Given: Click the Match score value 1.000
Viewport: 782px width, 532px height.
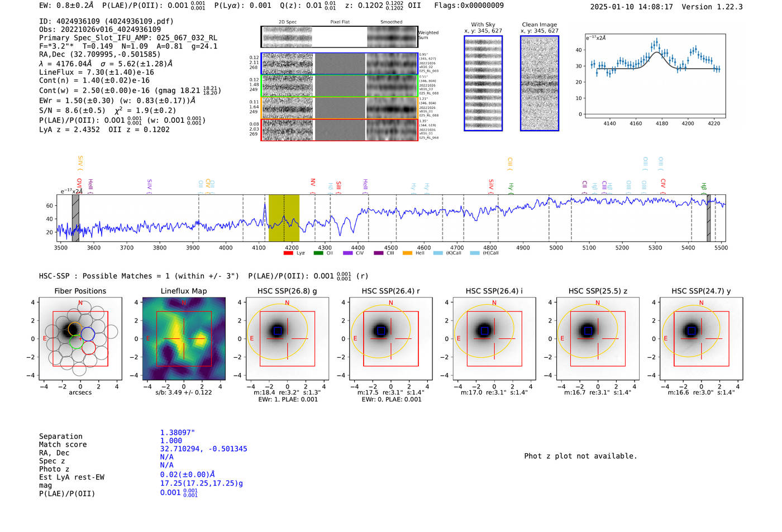Looking at the screenshot, I should coord(171,440).
